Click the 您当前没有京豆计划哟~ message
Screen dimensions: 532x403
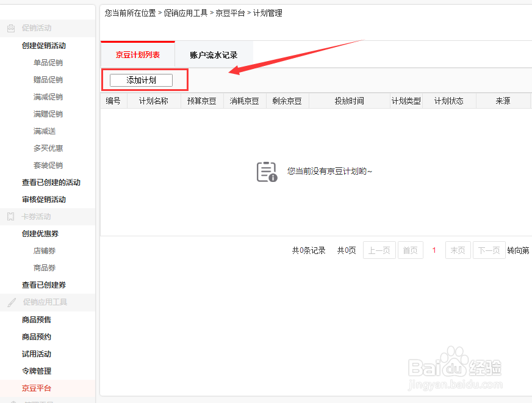pos(329,171)
